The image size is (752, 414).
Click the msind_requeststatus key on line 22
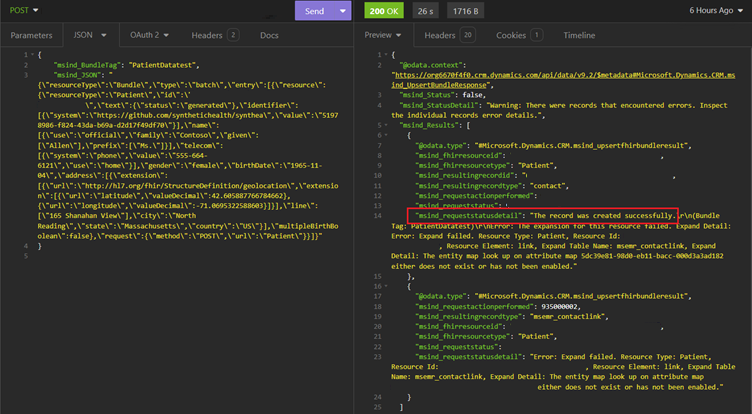click(x=457, y=347)
